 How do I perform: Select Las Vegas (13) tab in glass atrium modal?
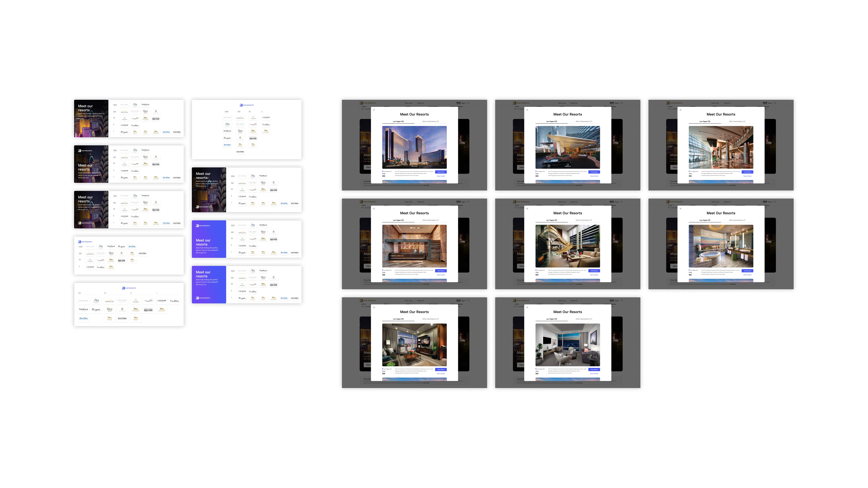pyautogui.click(x=705, y=121)
